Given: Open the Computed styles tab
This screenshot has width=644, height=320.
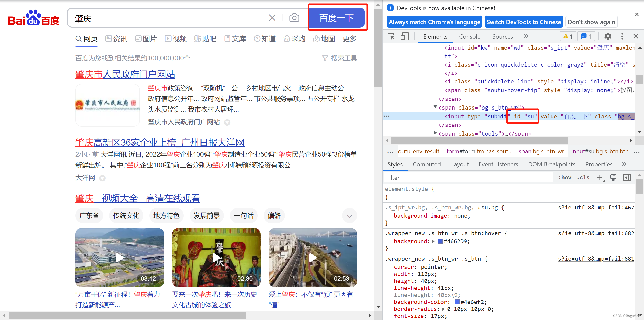Looking at the screenshot, I should click(x=427, y=164).
